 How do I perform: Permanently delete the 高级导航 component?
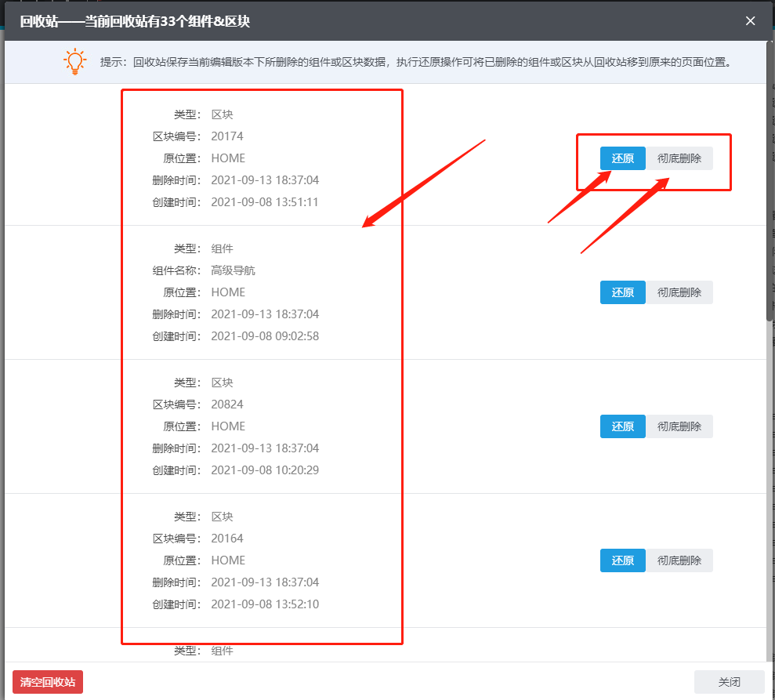coord(679,292)
